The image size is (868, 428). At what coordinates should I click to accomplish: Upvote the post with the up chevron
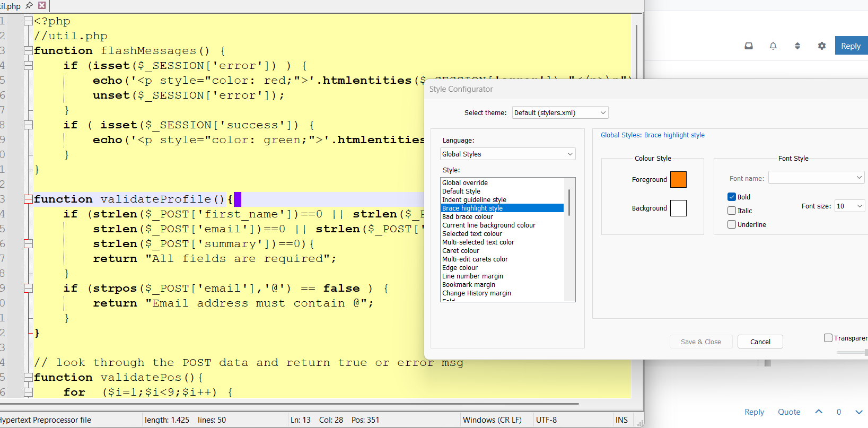pos(819,412)
